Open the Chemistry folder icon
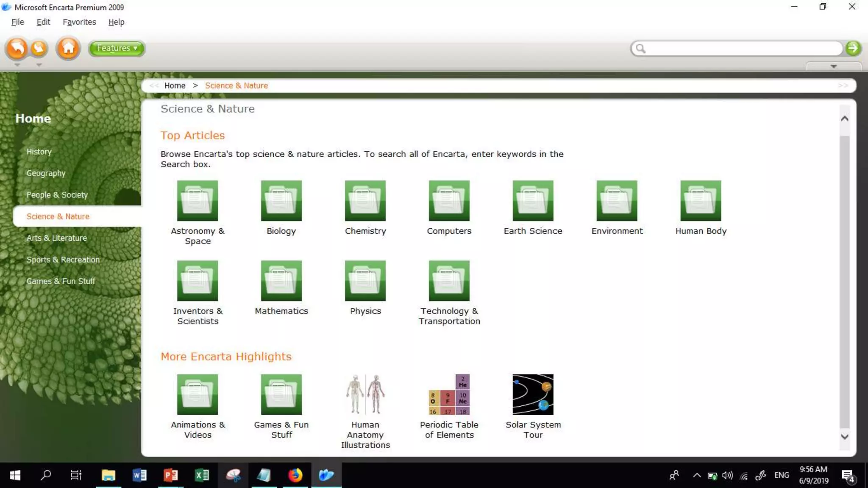Image resolution: width=868 pixels, height=488 pixels. point(365,201)
